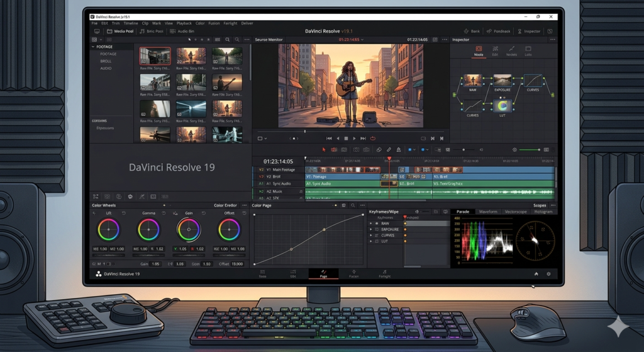
Task: Jump to first frame with skip-back button
Action: coord(329,139)
